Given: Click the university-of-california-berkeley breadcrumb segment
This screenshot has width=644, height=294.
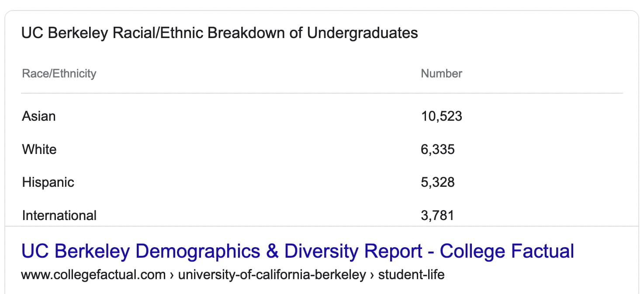Looking at the screenshot, I should [272, 275].
